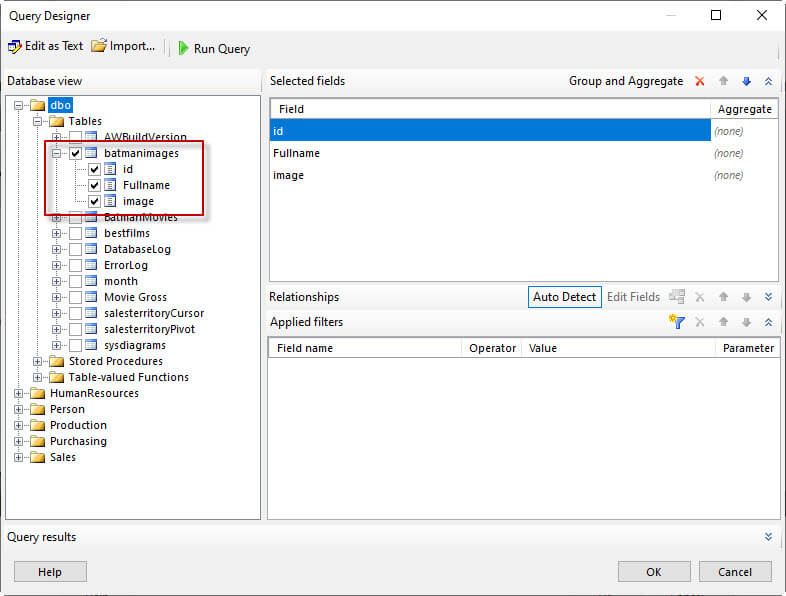Click the Cancel button
This screenshot has height=596, width=786.
coord(735,572)
